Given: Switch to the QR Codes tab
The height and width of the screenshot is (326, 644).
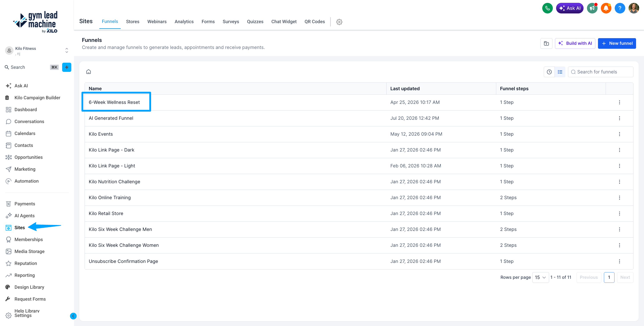Looking at the screenshot, I should [315, 22].
